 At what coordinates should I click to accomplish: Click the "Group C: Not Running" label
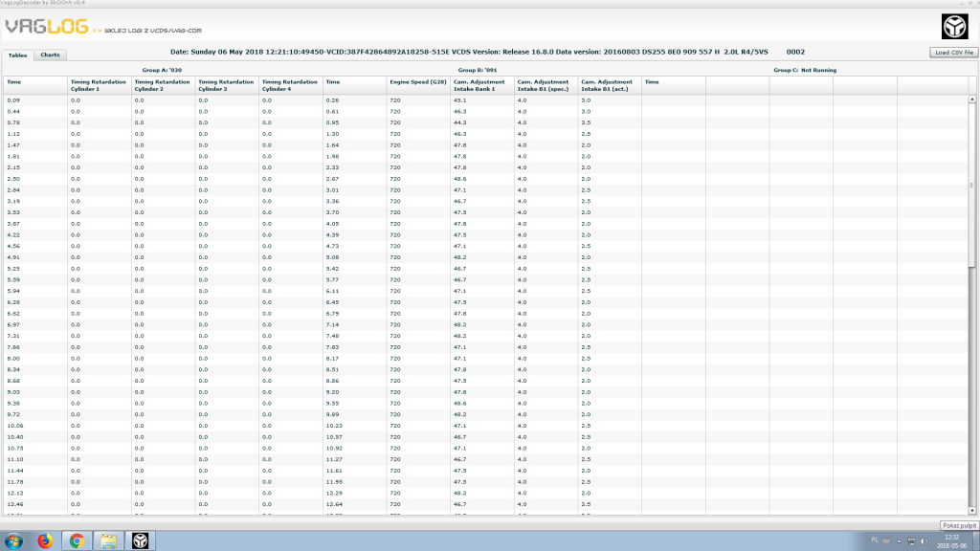804,70
